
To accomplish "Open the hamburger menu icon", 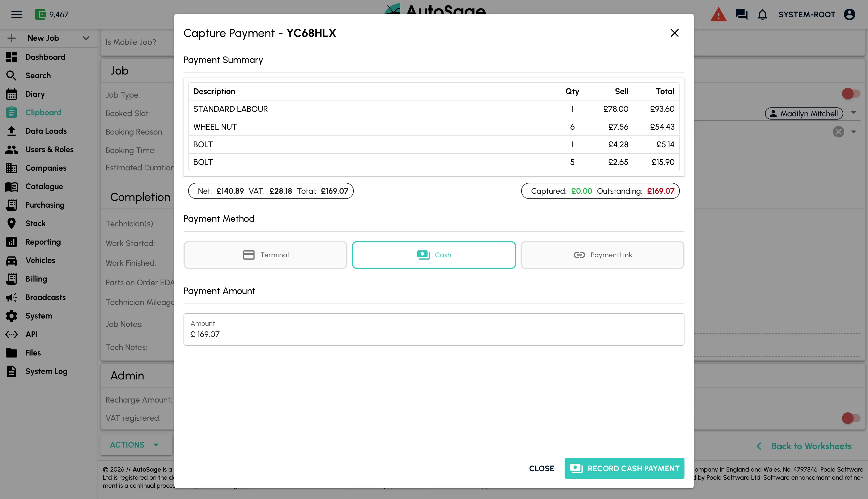I will pos(16,14).
